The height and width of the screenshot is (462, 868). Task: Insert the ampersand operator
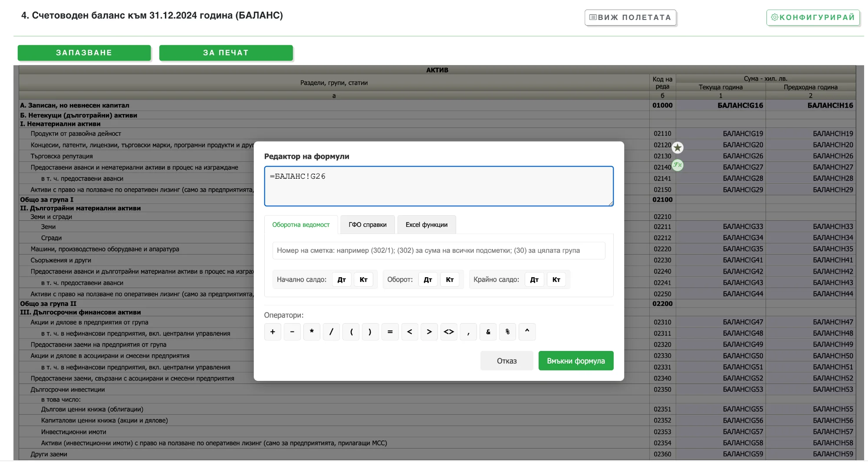click(x=488, y=332)
